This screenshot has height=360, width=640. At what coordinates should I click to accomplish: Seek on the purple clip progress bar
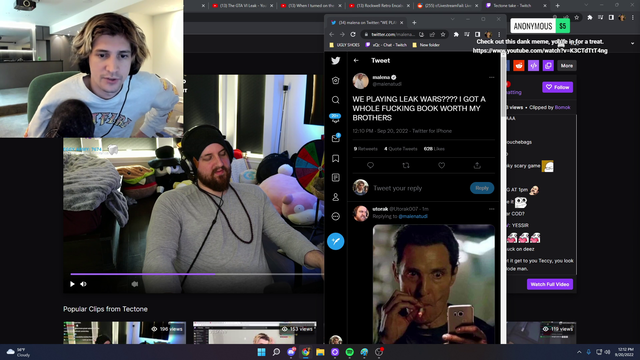[197, 274]
